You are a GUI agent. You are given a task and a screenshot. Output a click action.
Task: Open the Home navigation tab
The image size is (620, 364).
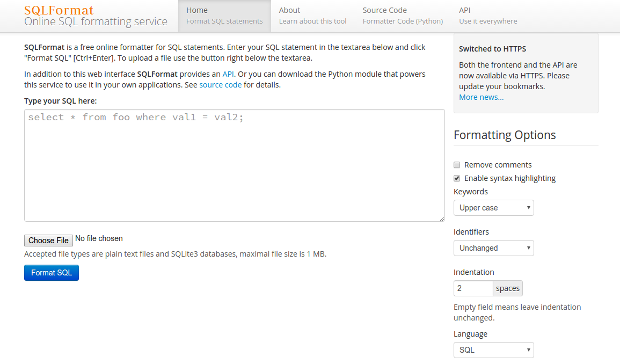click(224, 16)
